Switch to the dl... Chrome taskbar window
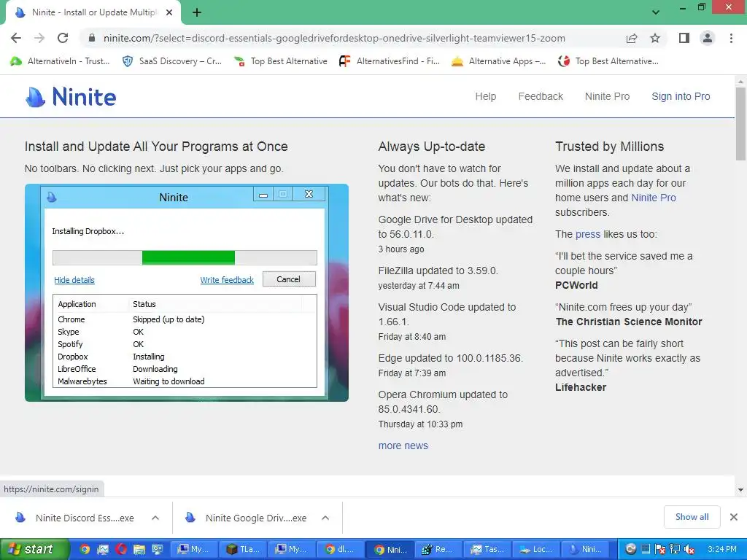 pos(341,550)
